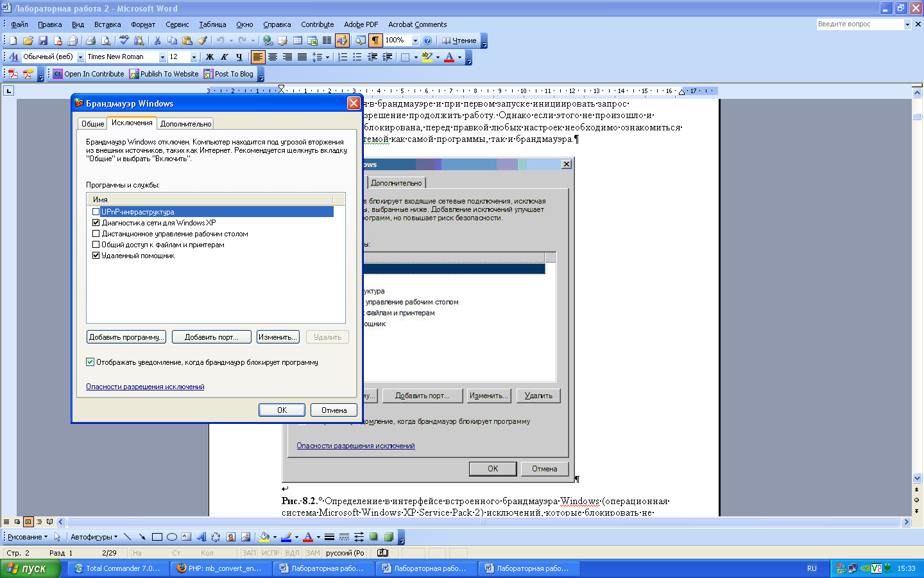Image resolution: width=924 pixels, height=578 pixels.
Task: Insert WordArt from drawing toolbar
Action: click(x=201, y=537)
